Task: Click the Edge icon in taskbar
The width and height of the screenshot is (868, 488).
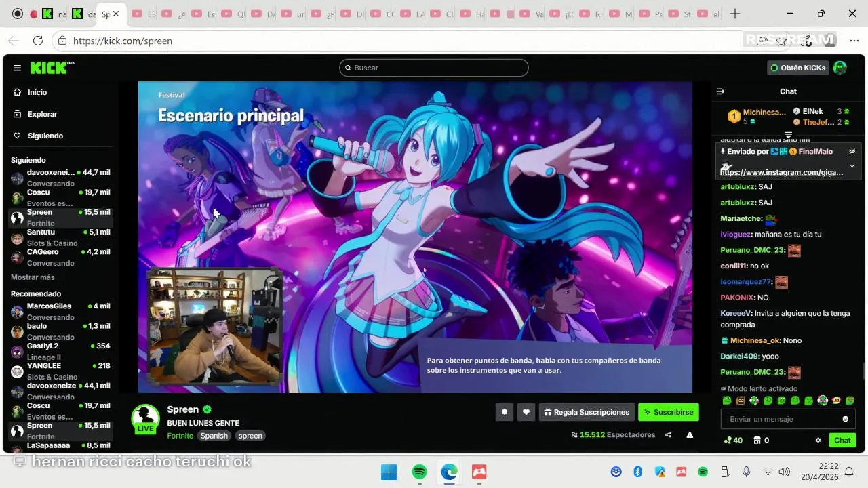Action: 449,472
